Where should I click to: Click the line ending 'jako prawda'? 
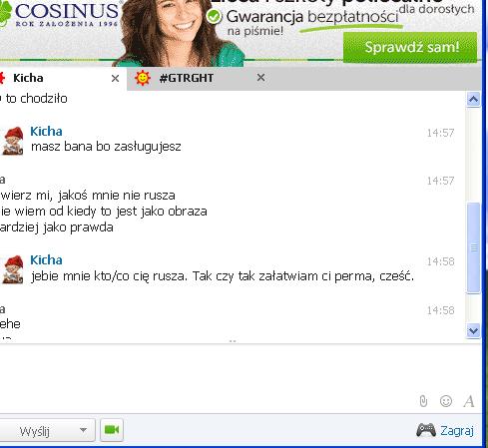57,227
